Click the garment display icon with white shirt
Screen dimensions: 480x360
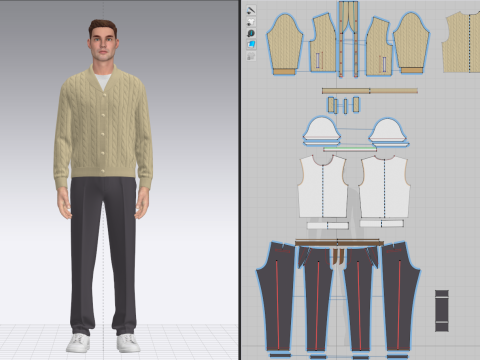(251, 22)
